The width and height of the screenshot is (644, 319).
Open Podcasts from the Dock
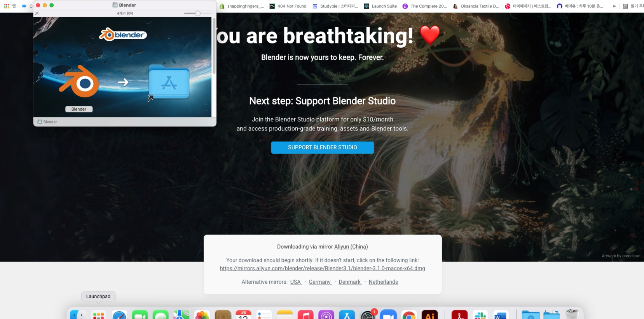[326, 314]
